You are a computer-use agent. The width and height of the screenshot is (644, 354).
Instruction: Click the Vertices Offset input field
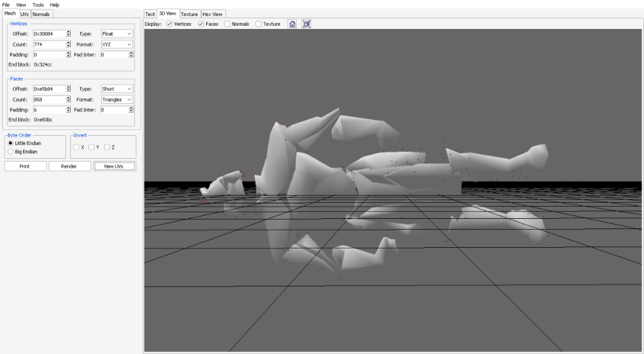pos(49,33)
